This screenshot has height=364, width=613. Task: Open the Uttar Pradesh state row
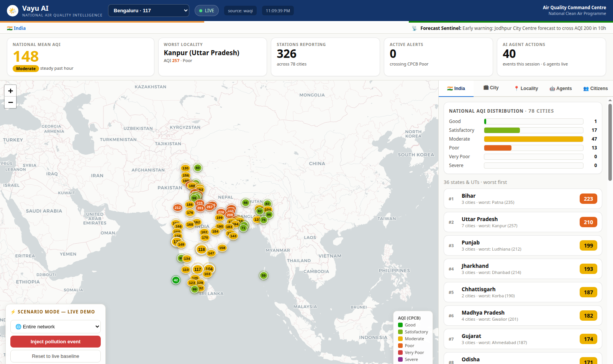[523, 222]
